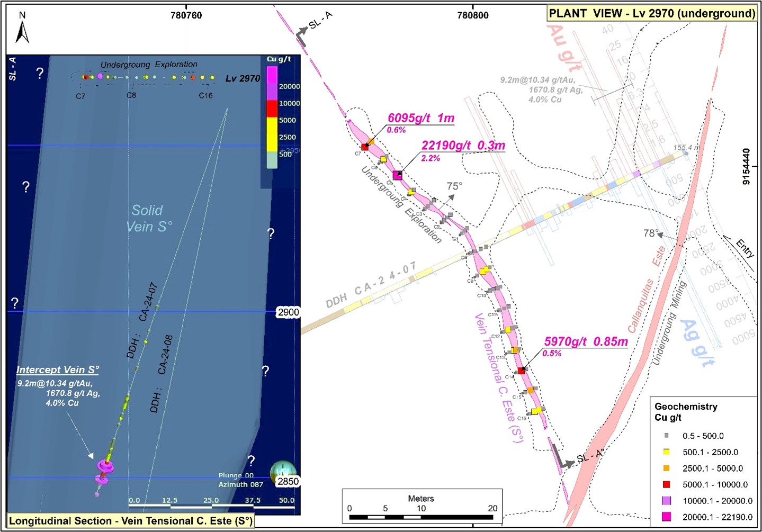762x532 pixels.
Task: Select the red sample square beside C7 on map
Action: click(365, 147)
